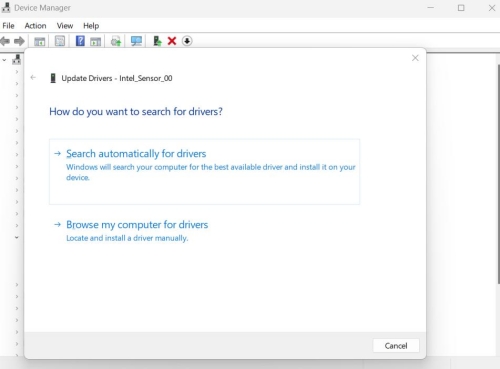Select the computer root node icon in tree
This screenshot has width=500, height=369.
coord(16,60)
